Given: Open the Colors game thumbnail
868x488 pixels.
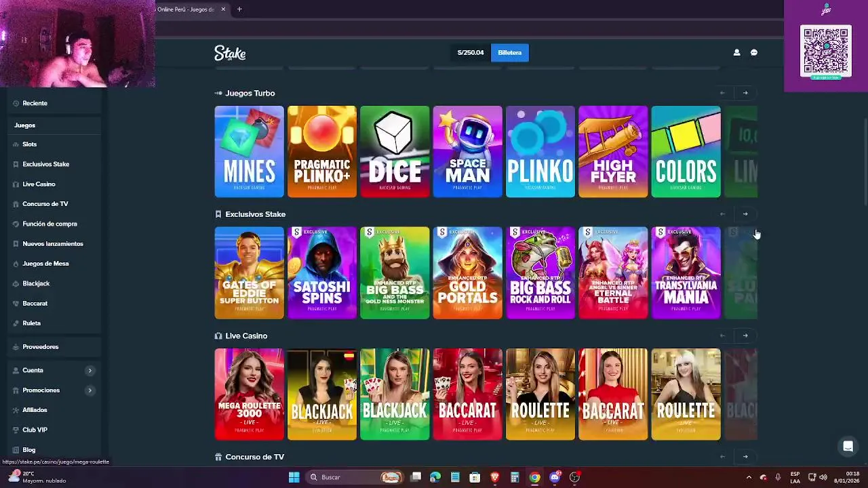Looking at the screenshot, I should [x=686, y=152].
